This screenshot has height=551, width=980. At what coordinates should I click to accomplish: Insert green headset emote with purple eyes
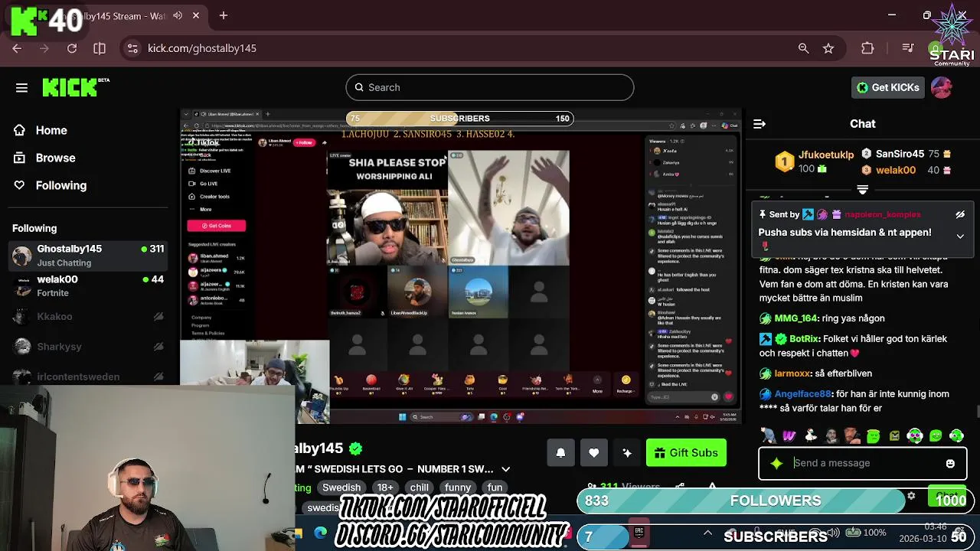(x=915, y=436)
